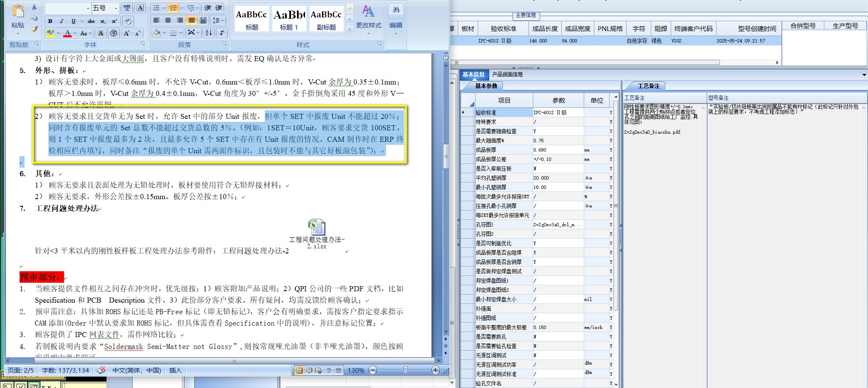This screenshot has width=868, height=388.
Task: Switch to Web Layout view
Action: 319,370
